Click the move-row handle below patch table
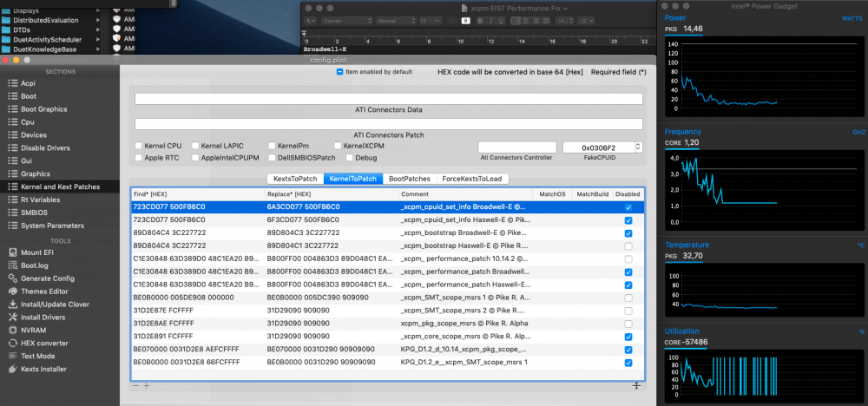The height and width of the screenshot is (406, 868). point(636,385)
